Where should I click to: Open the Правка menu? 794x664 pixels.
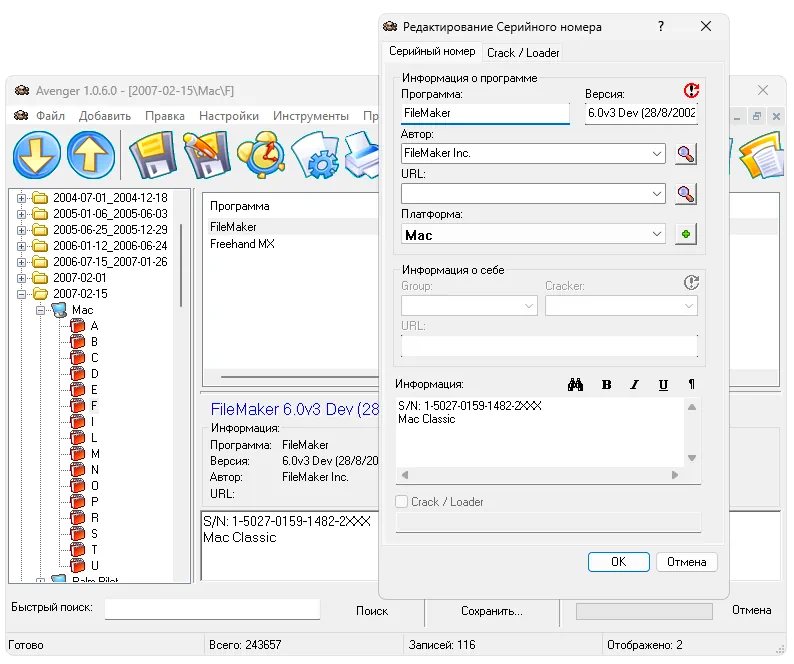click(165, 116)
